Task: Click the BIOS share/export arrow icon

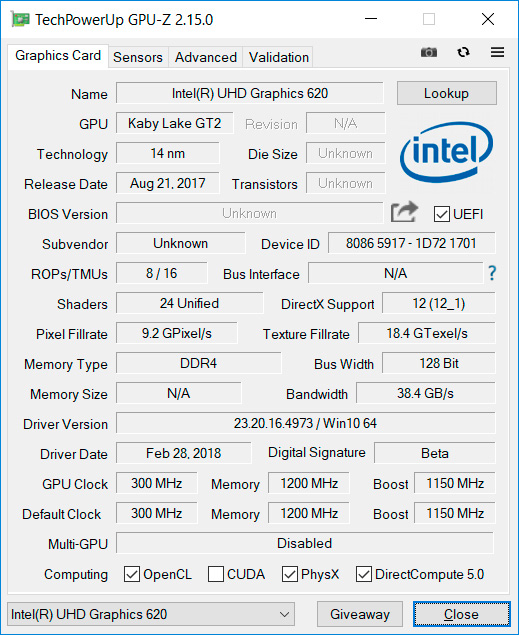Action: coord(404,212)
